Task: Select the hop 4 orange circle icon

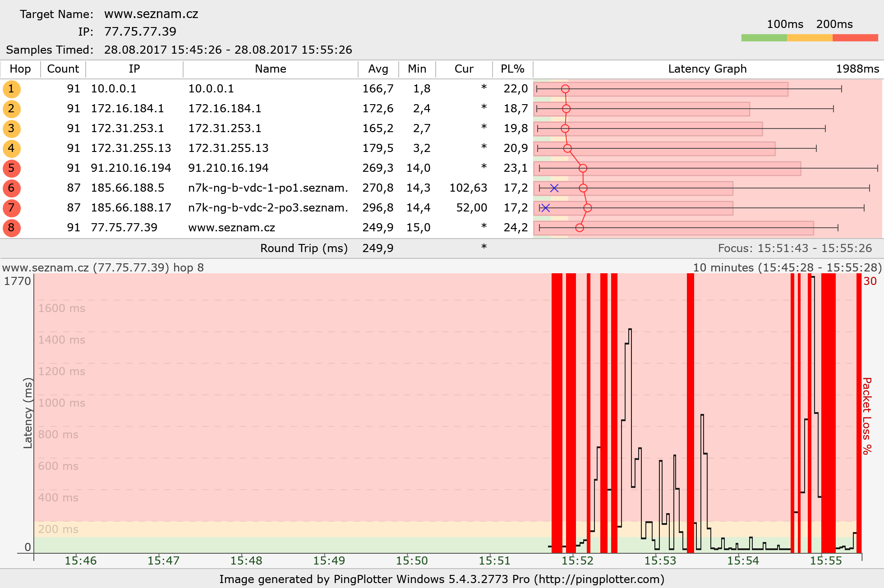Action: click(x=11, y=148)
